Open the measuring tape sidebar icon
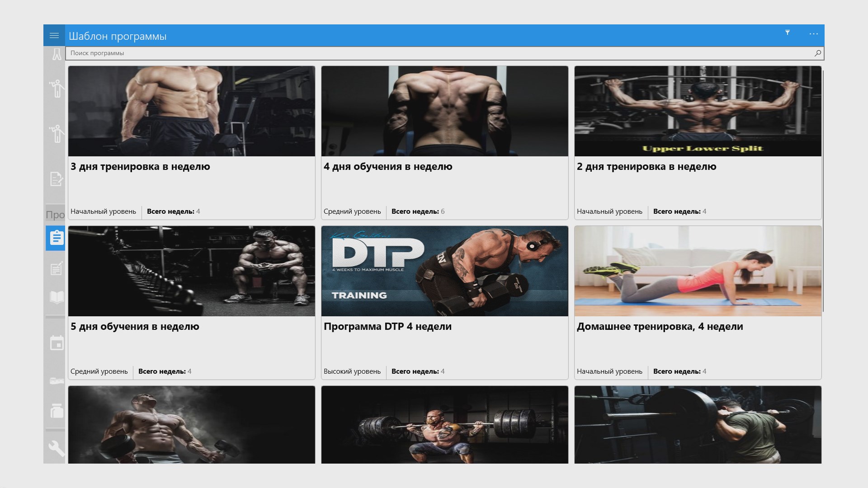 point(57,380)
